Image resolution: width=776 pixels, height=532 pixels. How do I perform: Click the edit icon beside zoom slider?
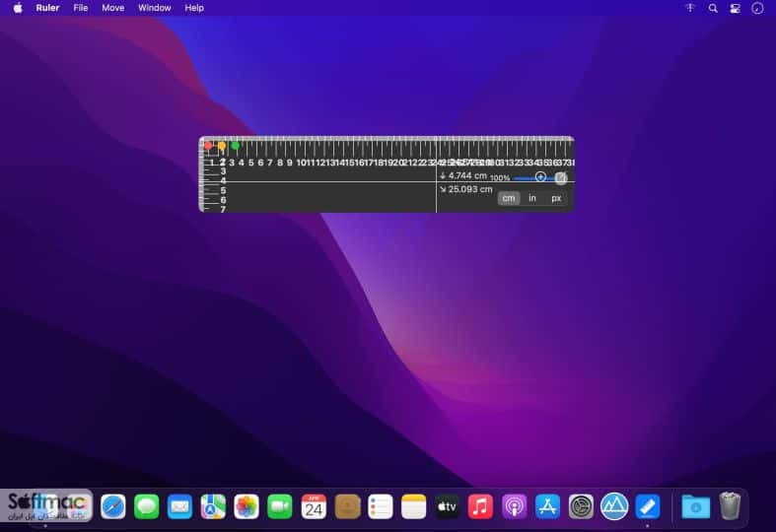pos(560,178)
